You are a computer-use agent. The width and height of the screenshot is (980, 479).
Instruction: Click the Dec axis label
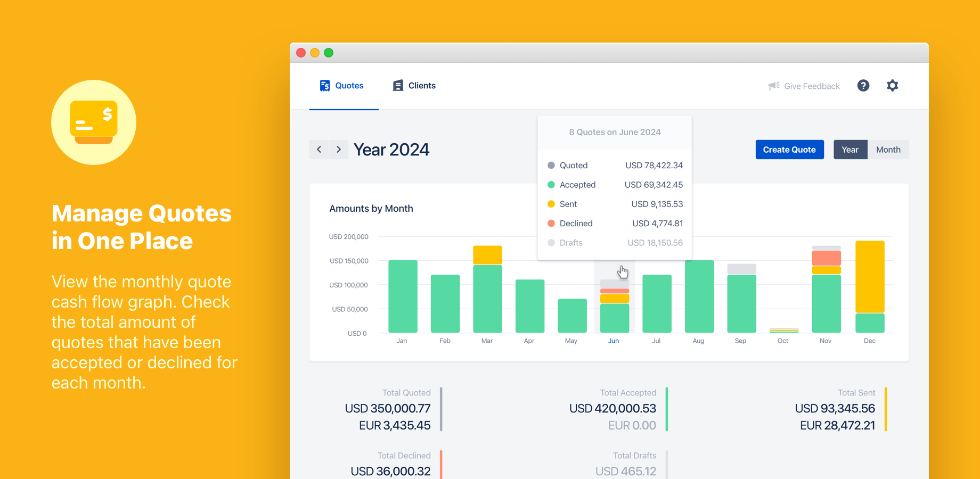coord(870,341)
